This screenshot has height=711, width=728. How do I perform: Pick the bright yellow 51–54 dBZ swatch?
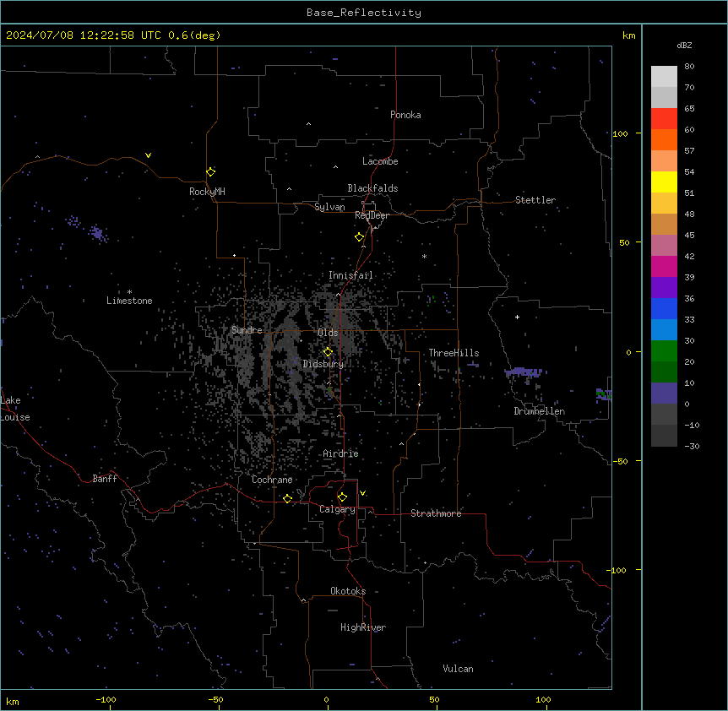664,182
